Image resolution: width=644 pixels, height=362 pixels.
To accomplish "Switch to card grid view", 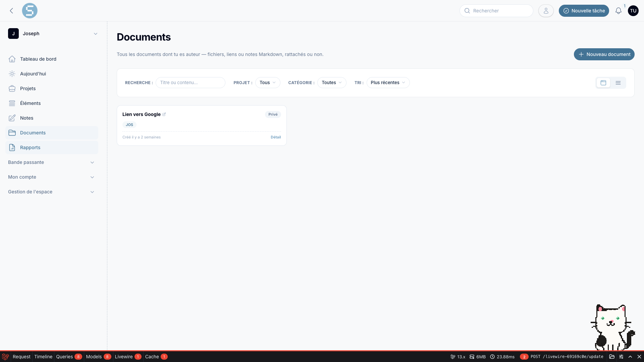I will [x=603, y=83].
